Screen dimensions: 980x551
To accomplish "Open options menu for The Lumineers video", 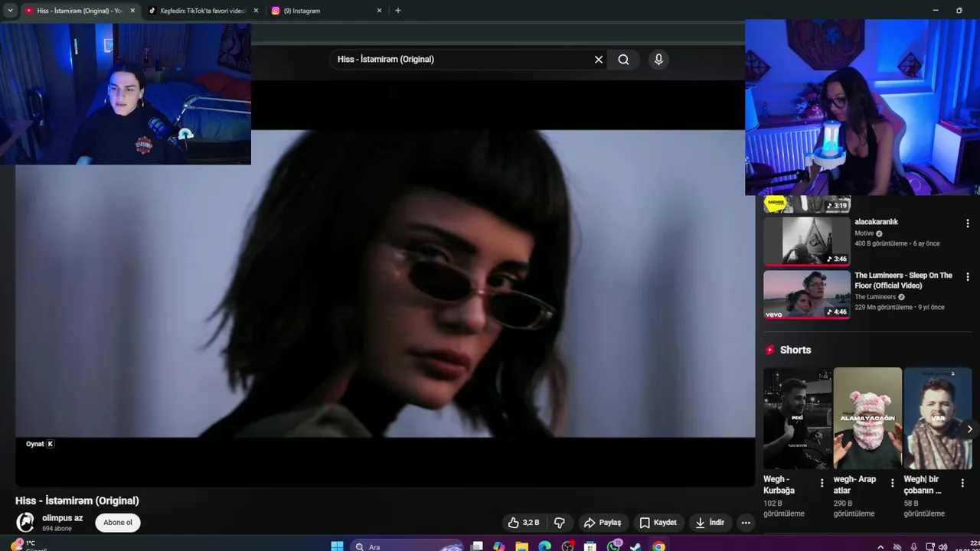I will click(968, 277).
